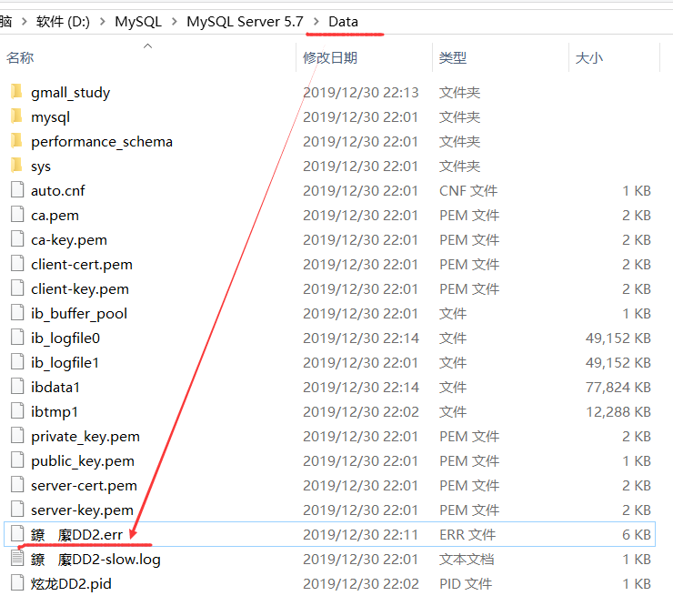The width and height of the screenshot is (673, 616).
Task: Go to 软件 (D:) in address bar
Action: coord(63,22)
